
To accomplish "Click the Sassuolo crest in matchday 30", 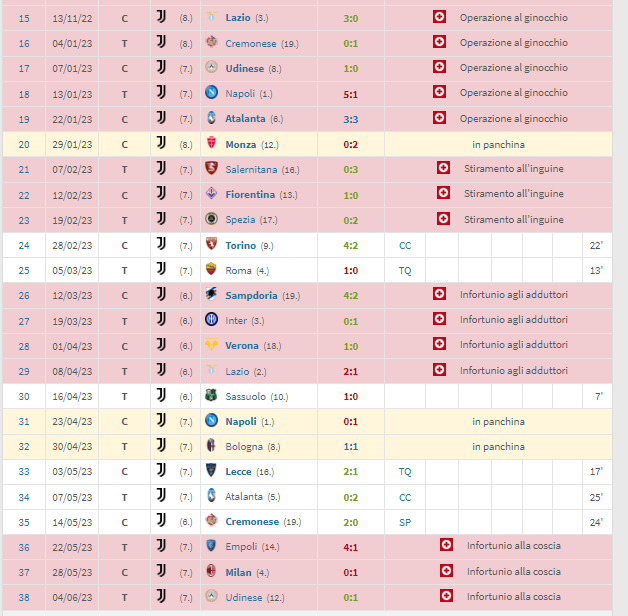I will coord(211,395).
